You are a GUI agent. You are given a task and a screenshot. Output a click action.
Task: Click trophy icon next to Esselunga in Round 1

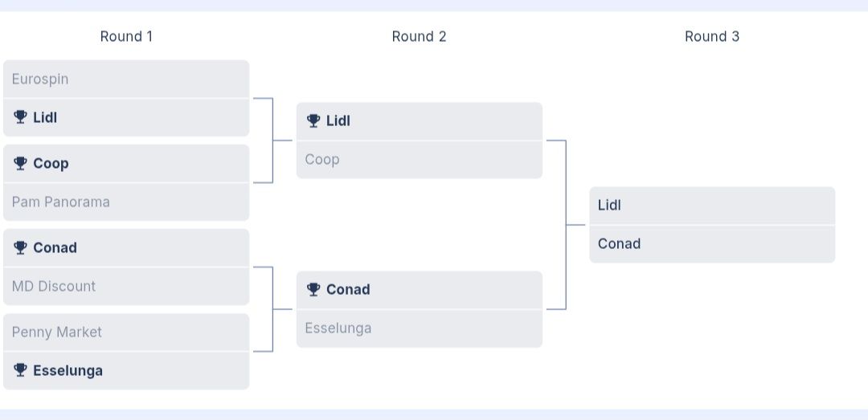[21, 370]
